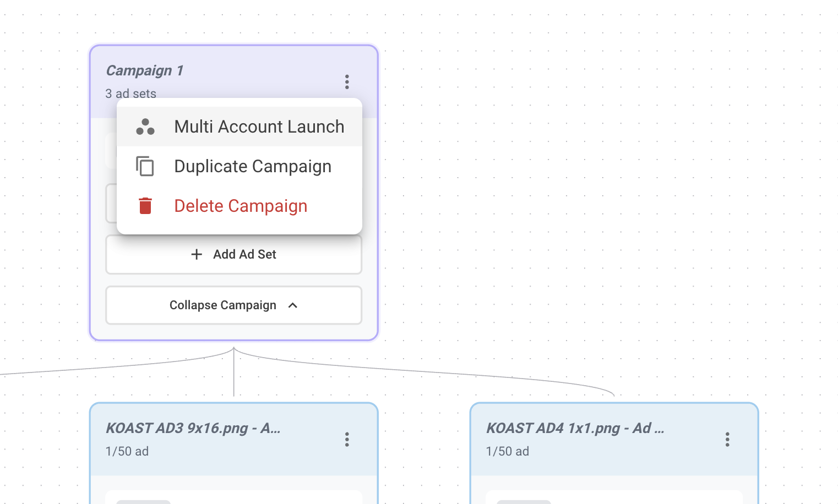The height and width of the screenshot is (504, 838).
Task: Click the 1/50 ad label on KOAST AD3
Action: pos(127,451)
